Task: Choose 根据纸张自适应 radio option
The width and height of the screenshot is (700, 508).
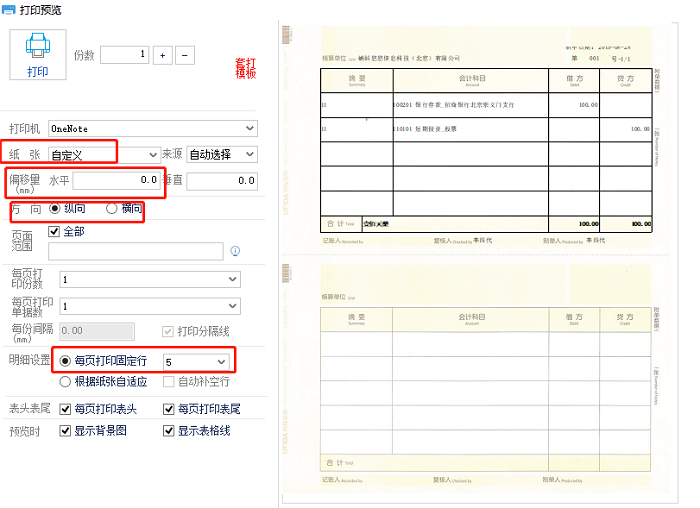Action: coord(66,381)
